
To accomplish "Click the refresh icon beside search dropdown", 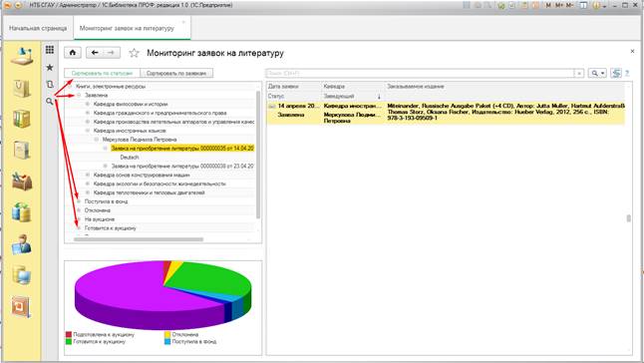I will tap(616, 73).
